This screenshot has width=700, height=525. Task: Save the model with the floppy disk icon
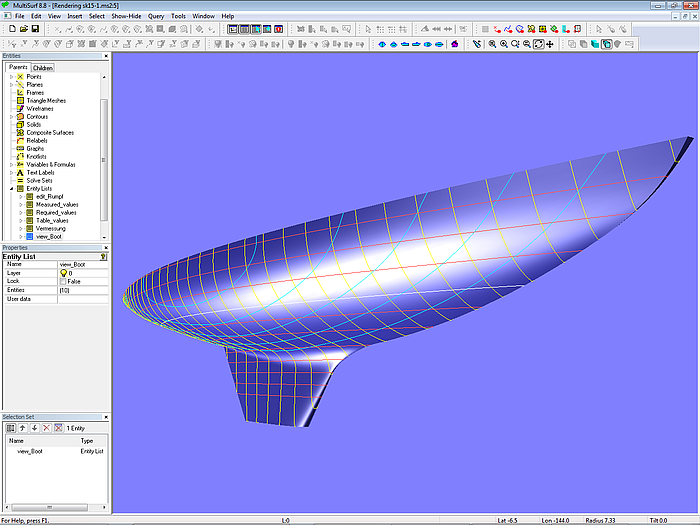pos(34,29)
